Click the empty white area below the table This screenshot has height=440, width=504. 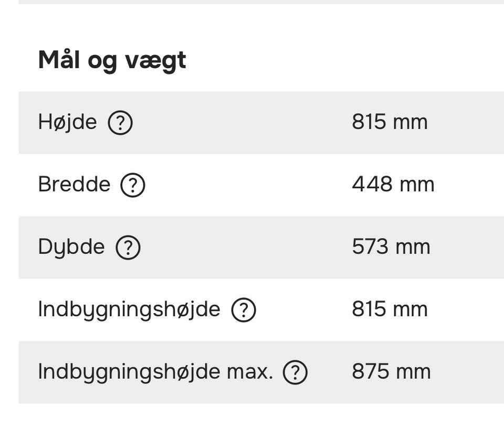pyautogui.click(x=252, y=422)
